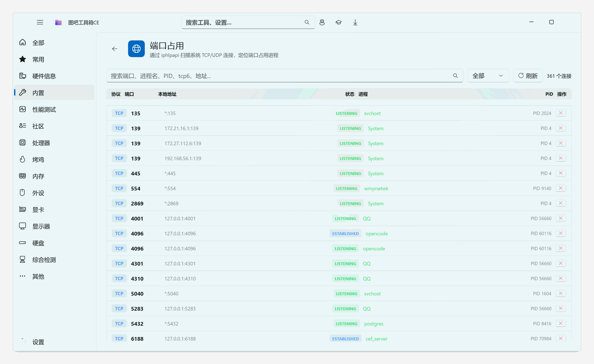Click the magnifier in the port search field
The width and height of the screenshot is (594, 364).
(455, 76)
